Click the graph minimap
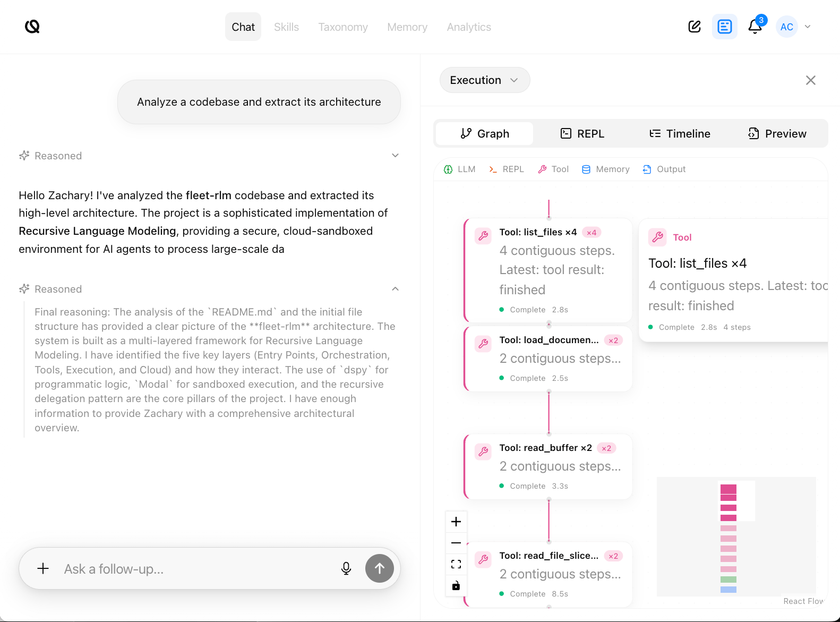 pyautogui.click(x=736, y=536)
